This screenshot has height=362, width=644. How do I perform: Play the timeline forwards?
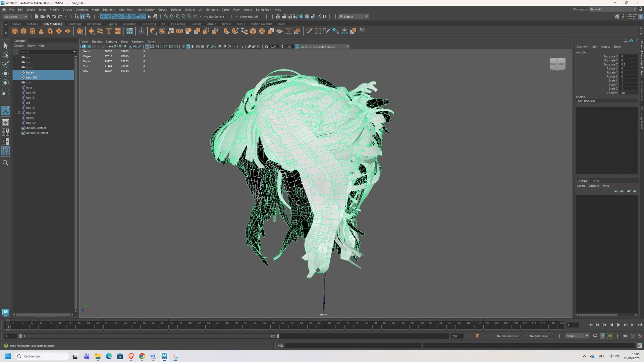(619, 325)
